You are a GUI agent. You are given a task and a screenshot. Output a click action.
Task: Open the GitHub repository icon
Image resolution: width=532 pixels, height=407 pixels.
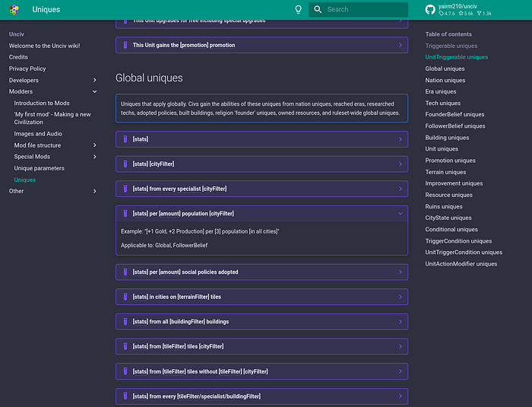coord(430,10)
